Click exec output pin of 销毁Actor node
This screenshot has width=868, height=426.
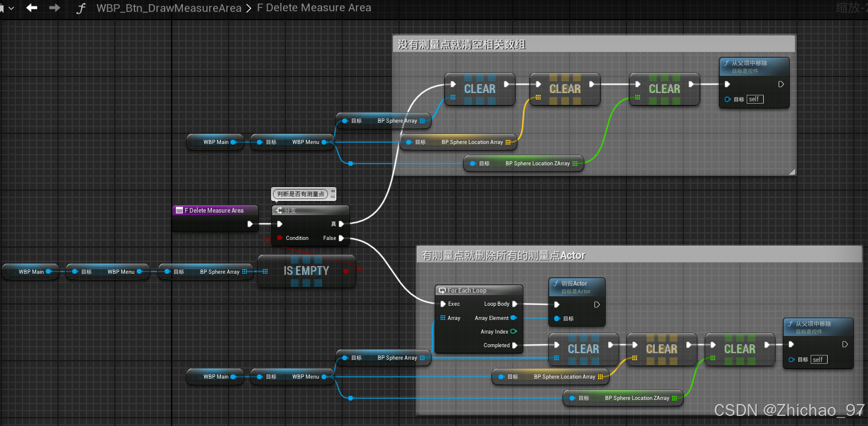(x=597, y=305)
